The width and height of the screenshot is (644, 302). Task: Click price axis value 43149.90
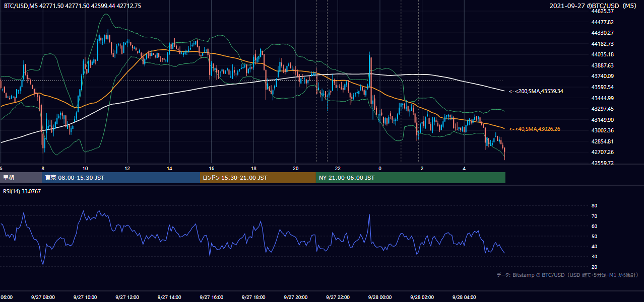click(603, 120)
